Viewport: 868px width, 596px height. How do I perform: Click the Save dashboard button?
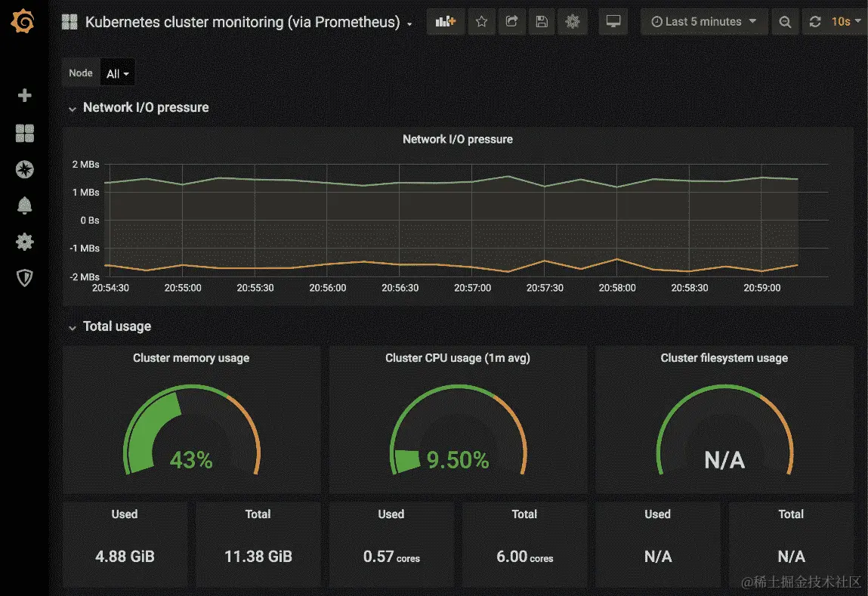[x=542, y=21]
